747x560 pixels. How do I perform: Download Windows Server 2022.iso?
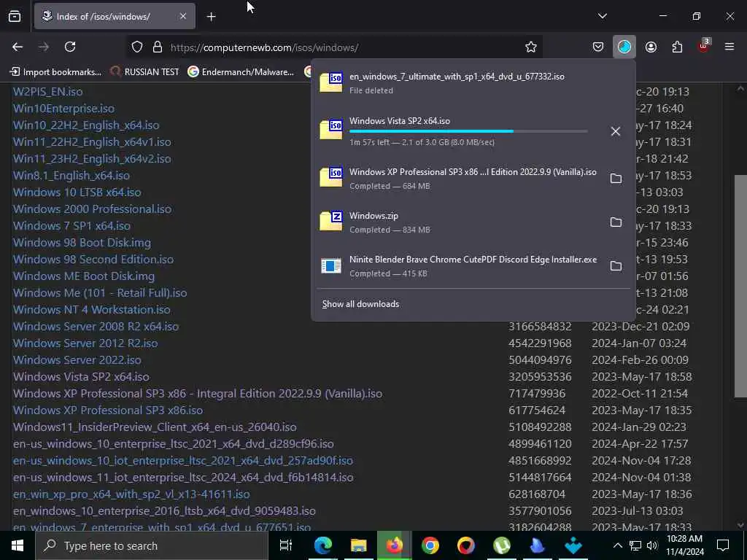[x=77, y=360]
